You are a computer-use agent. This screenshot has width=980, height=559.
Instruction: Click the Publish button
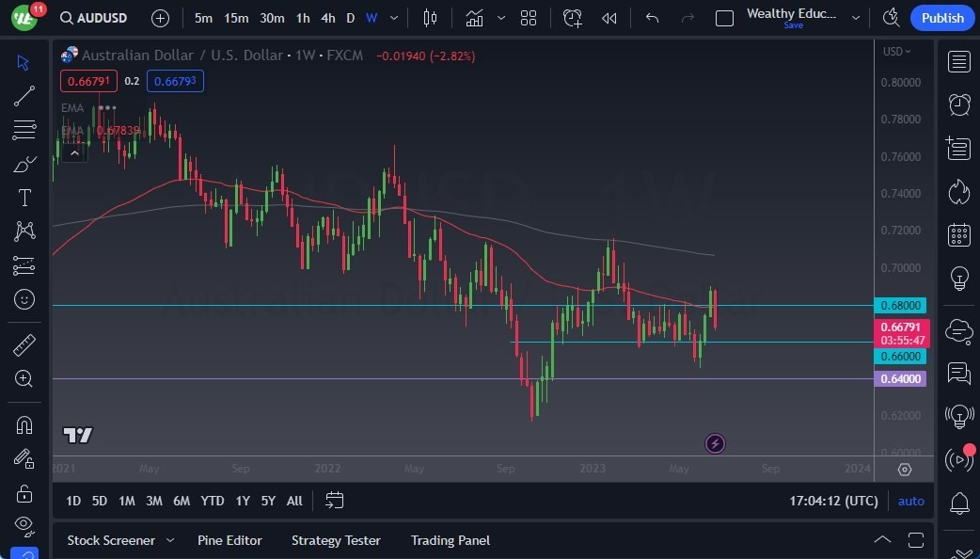click(x=941, y=17)
